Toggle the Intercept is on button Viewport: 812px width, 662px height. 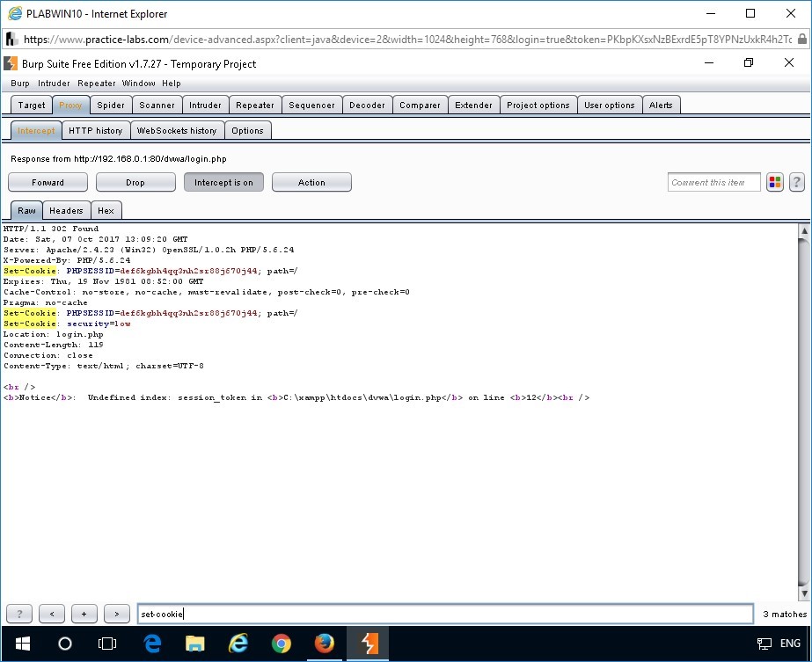coord(223,183)
